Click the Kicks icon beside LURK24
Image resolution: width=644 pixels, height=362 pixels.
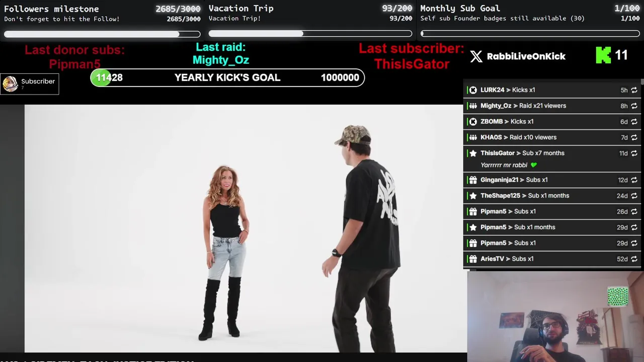click(x=473, y=90)
